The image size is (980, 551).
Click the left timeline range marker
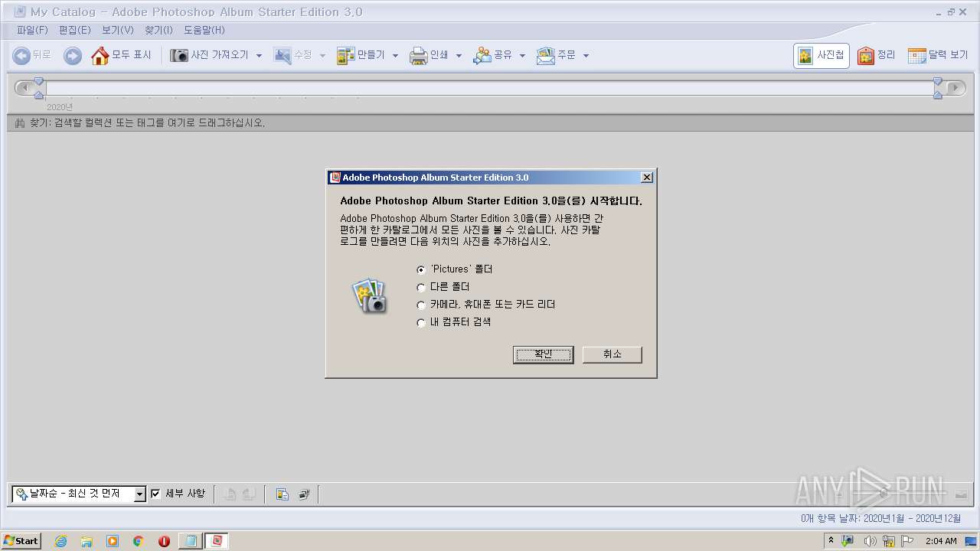point(39,87)
